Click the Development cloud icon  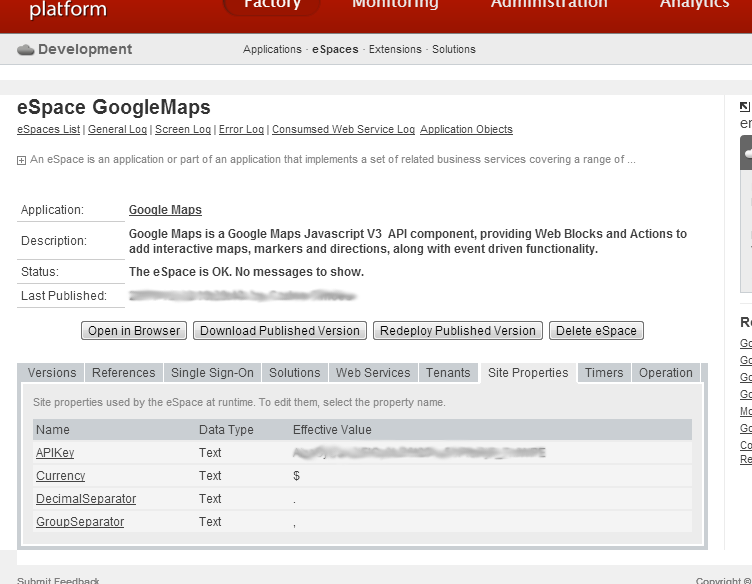[26, 50]
